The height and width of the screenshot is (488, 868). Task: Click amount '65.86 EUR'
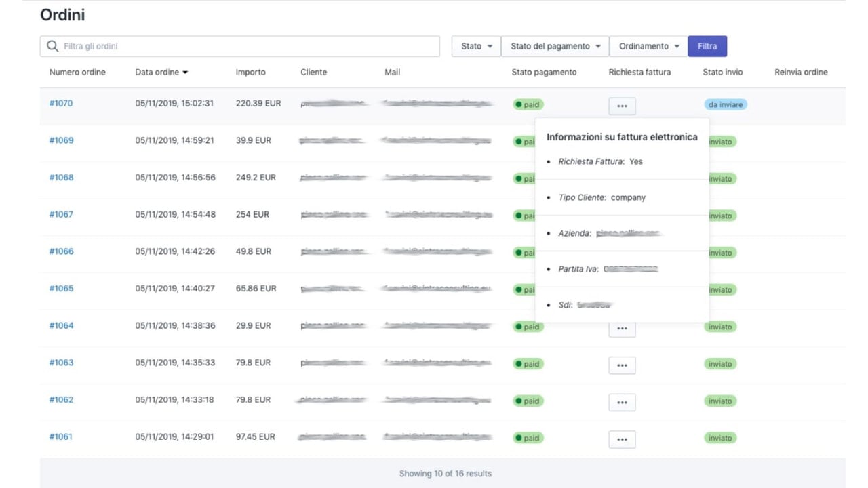click(256, 289)
